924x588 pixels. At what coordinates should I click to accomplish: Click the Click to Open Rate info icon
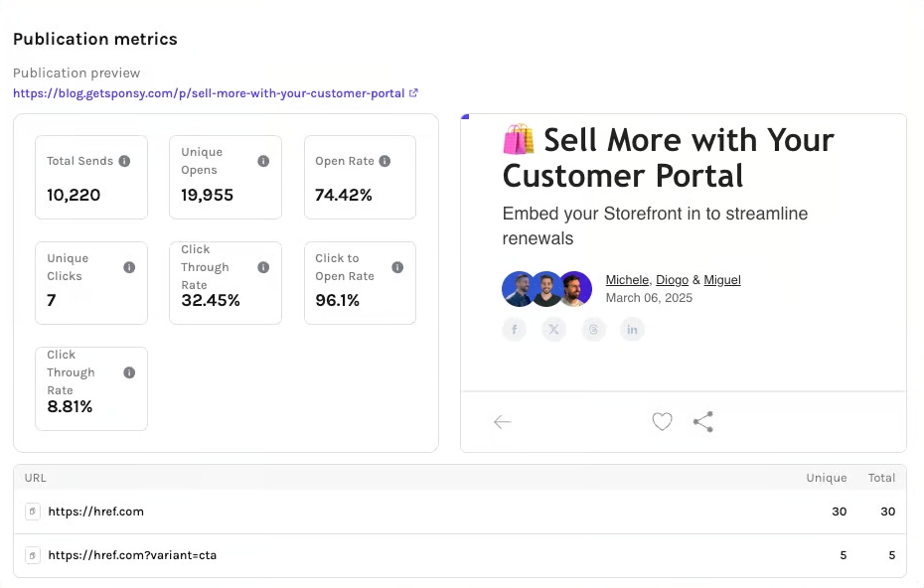[397, 267]
